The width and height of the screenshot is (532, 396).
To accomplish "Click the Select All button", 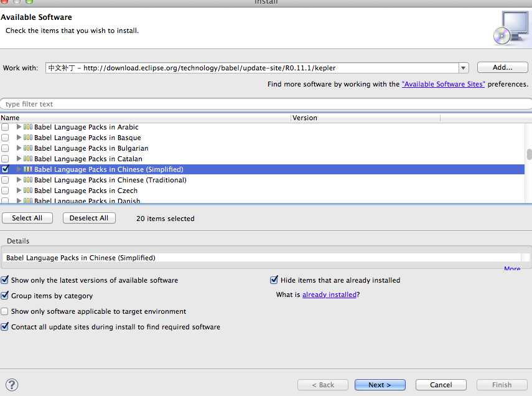I will 27,218.
